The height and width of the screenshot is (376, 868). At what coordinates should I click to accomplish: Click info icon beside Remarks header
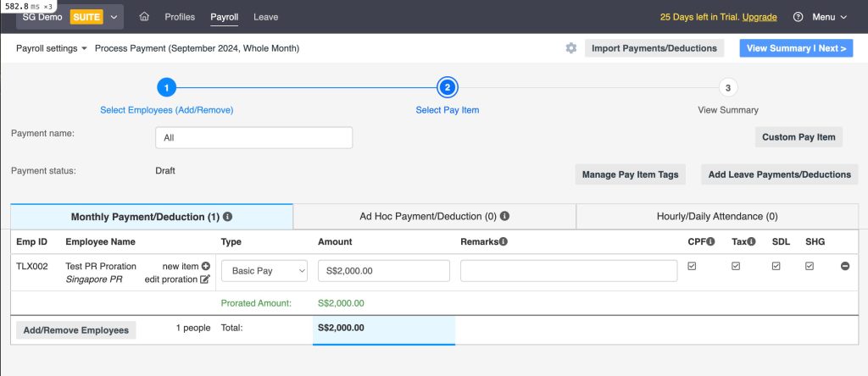pyautogui.click(x=504, y=242)
